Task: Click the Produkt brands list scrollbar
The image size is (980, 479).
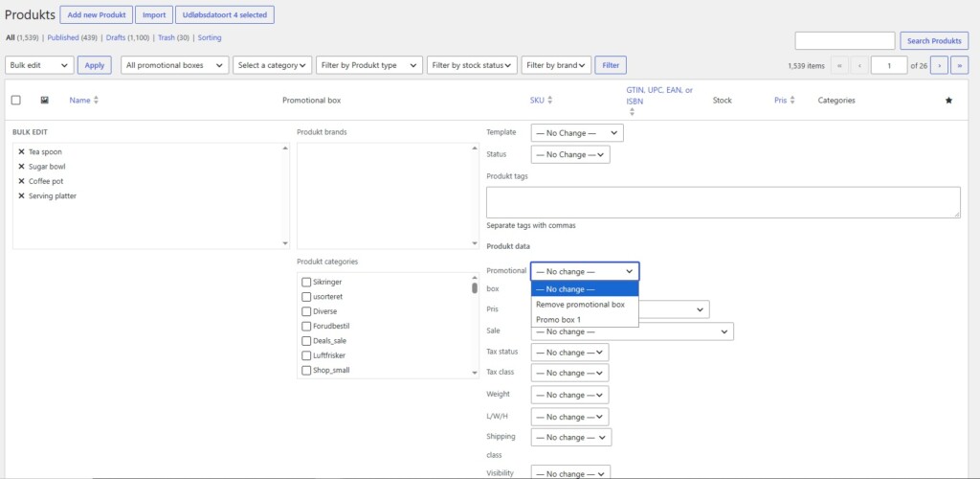Action: (x=475, y=195)
